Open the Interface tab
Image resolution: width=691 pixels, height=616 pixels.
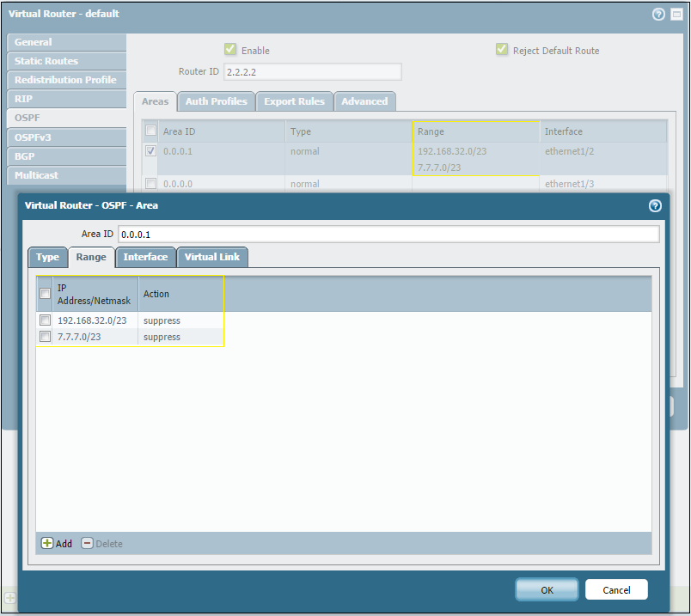click(x=145, y=257)
